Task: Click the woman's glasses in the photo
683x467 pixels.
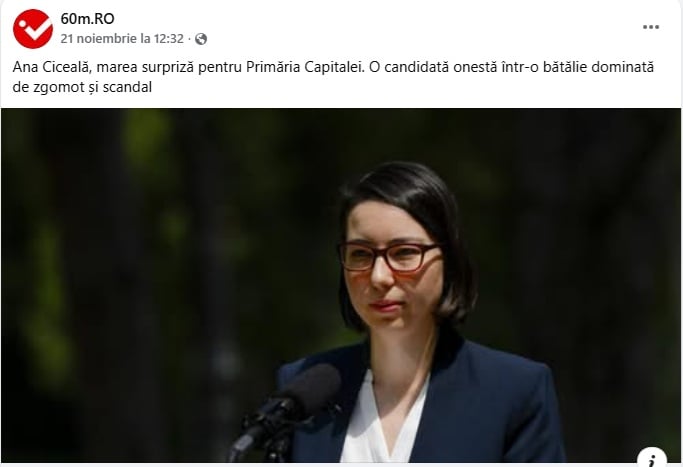Action: 389,256
